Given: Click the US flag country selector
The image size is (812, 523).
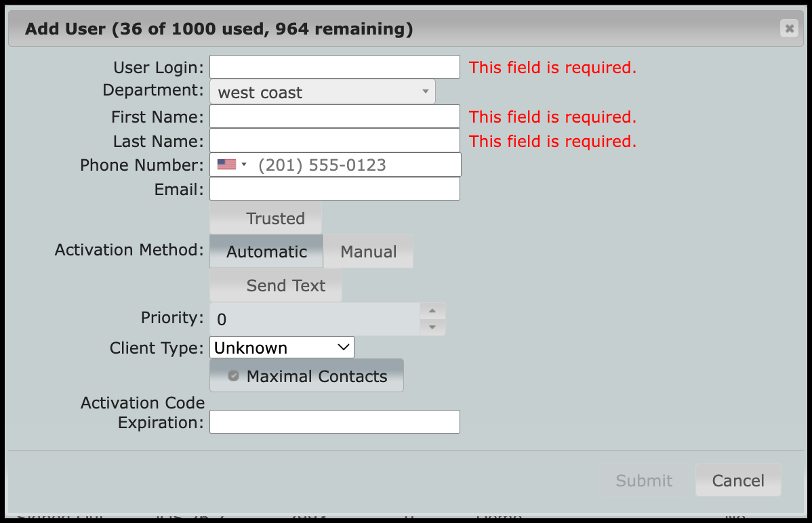Looking at the screenshot, I should (x=226, y=165).
